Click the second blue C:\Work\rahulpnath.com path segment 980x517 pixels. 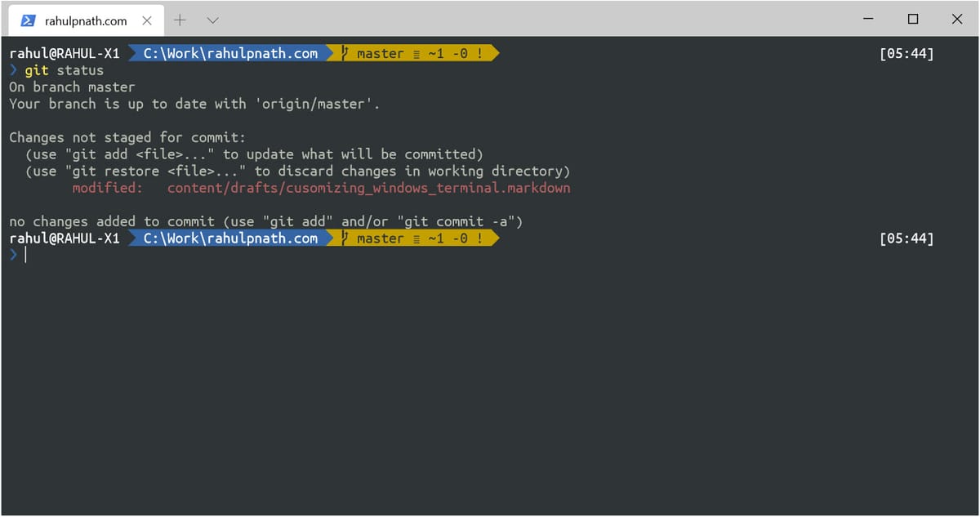click(230, 238)
